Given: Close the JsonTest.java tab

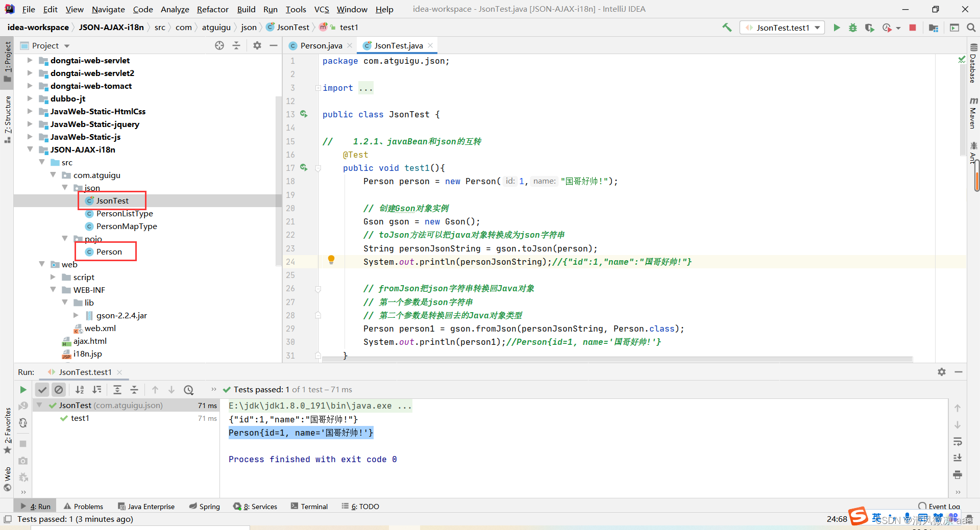Looking at the screenshot, I should pyautogui.click(x=431, y=45).
